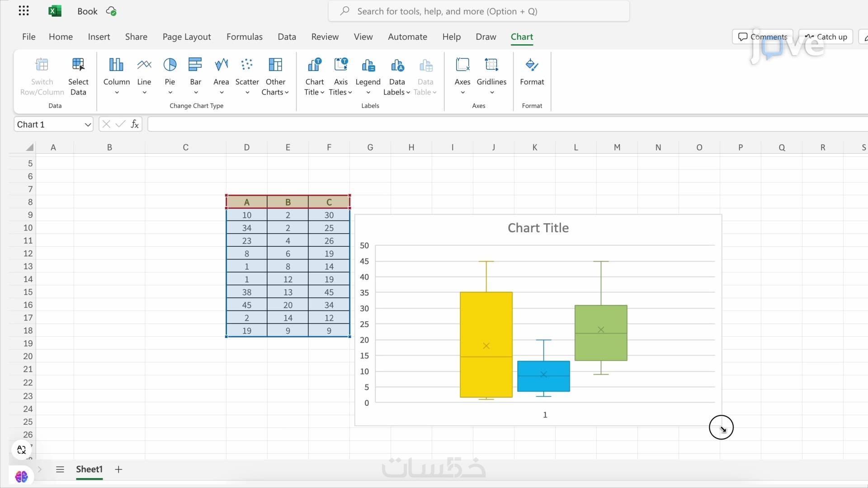Choose the Scatter chart type
The width and height of the screenshot is (868, 488).
[247, 76]
